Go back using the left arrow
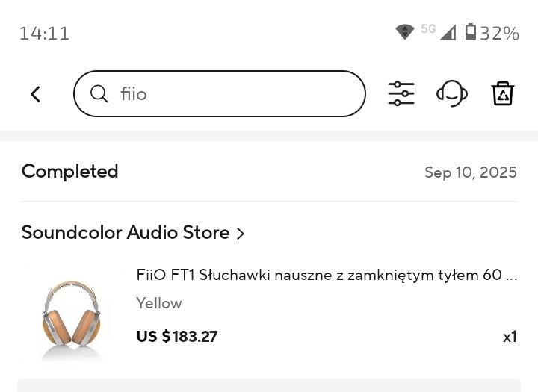The width and height of the screenshot is (538, 392). 35,94
